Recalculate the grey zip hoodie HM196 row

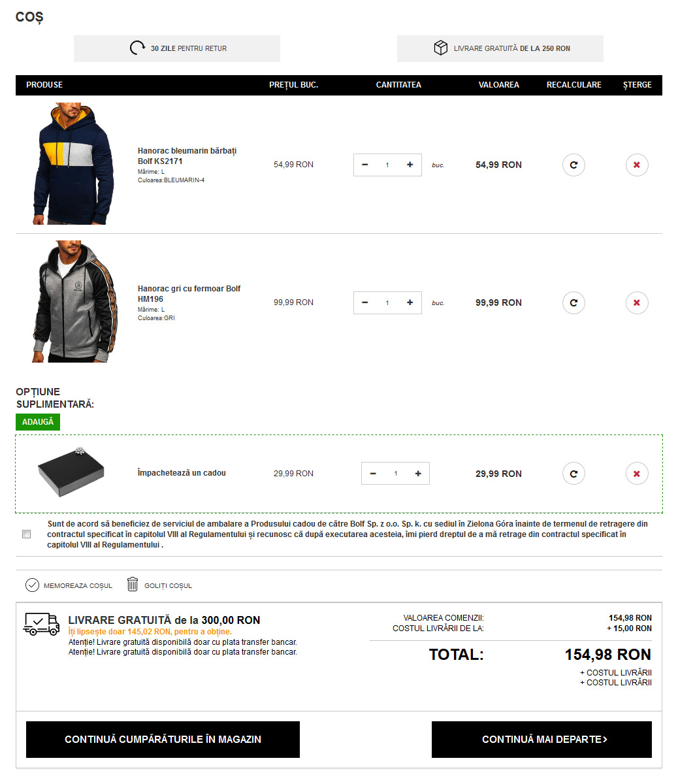pyautogui.click(x=573, y=302)
